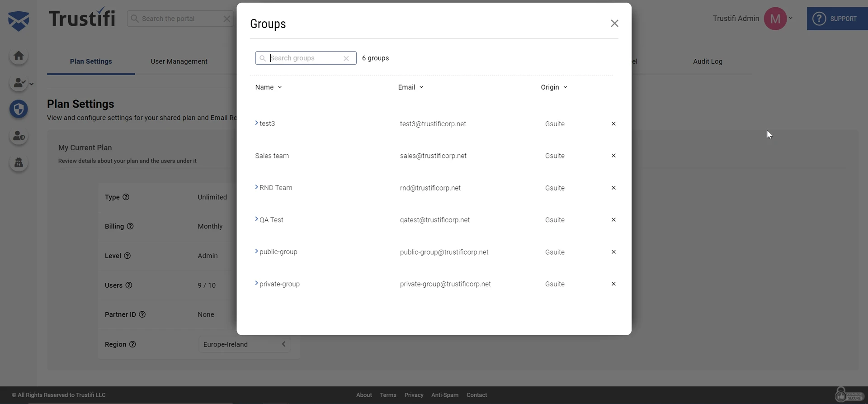This screenshot has width=868, height=404.
Task: Open the shield sidebar icon
Action: tap(19, 109)
